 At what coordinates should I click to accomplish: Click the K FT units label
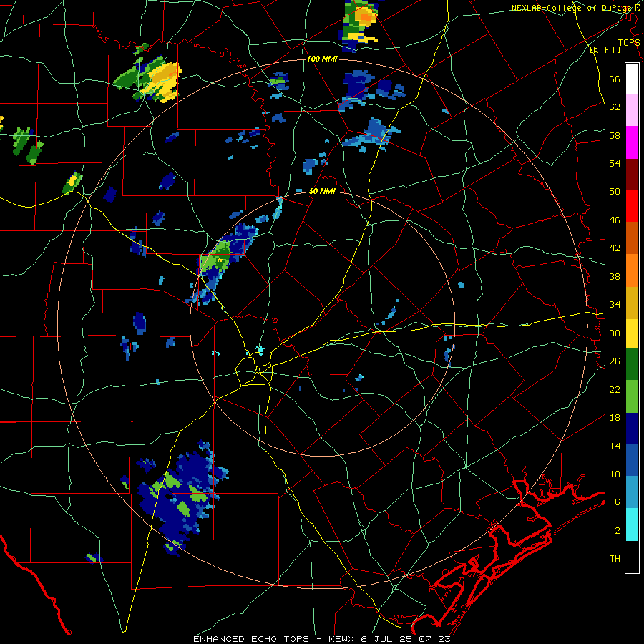click(605, 49)
